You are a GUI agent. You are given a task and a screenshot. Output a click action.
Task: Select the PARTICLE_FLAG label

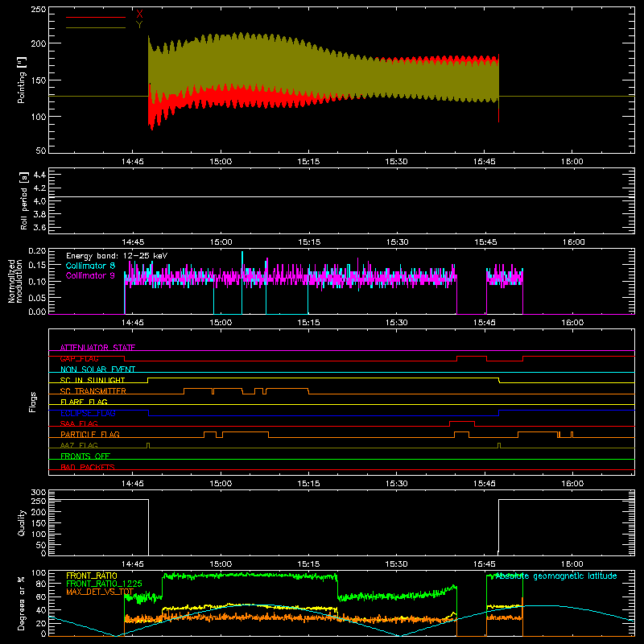point(90,434)
